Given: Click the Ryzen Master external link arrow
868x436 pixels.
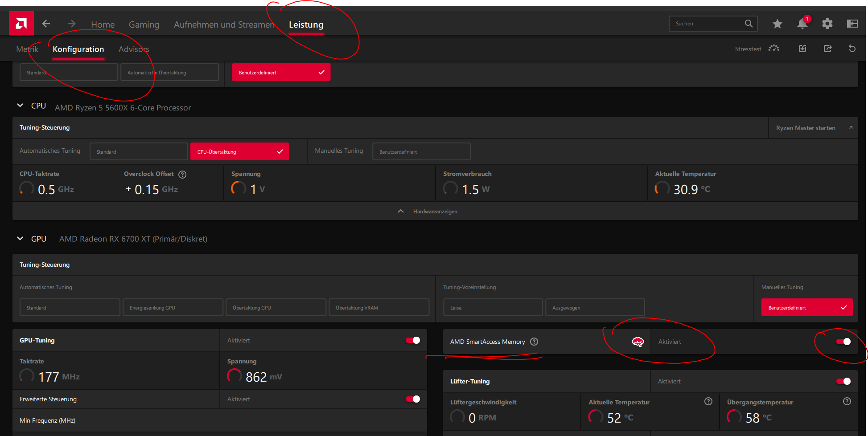Looking at the screenshot, I should click(x=851, y=127).
